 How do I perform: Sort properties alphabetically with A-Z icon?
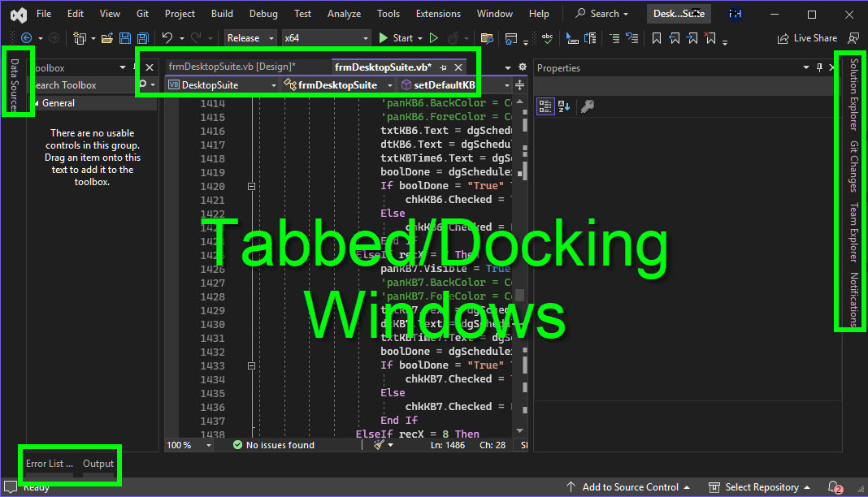tap(564, 106)
